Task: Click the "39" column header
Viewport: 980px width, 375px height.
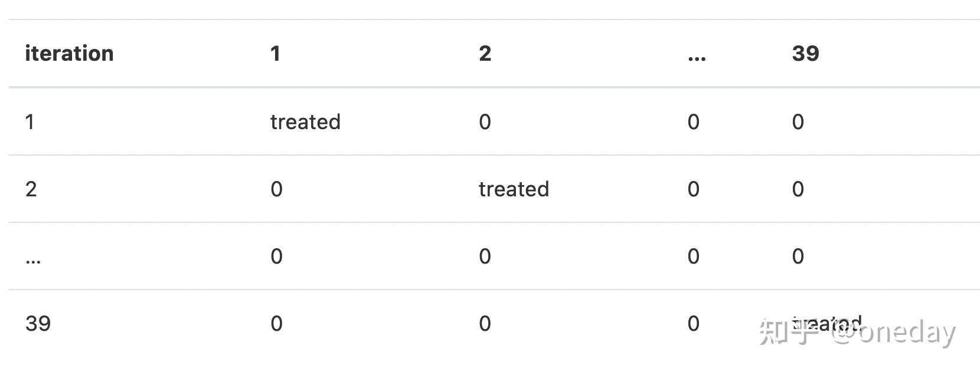Action: click(805, 54)
